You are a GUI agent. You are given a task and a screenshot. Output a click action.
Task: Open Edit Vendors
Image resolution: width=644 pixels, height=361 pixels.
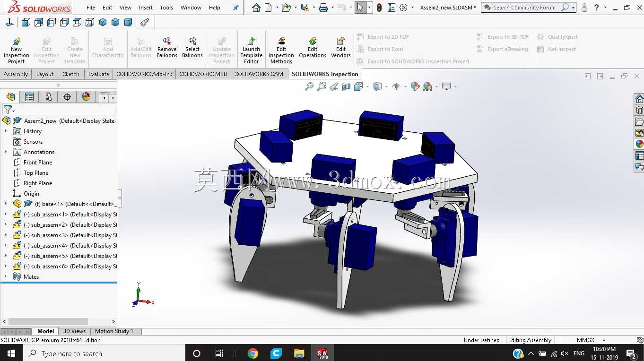341,48
